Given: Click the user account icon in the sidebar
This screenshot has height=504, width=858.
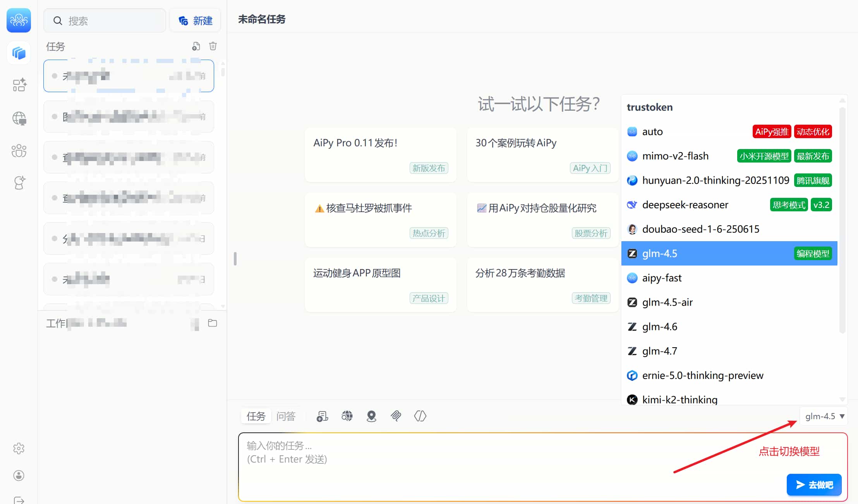Looking at the screenshot, I should 19,475.
